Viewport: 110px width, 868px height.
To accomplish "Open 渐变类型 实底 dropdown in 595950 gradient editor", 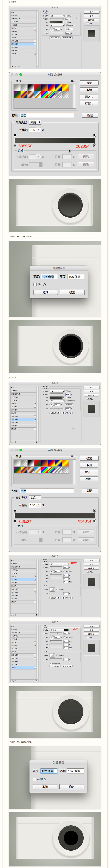I will click(35, 122).
